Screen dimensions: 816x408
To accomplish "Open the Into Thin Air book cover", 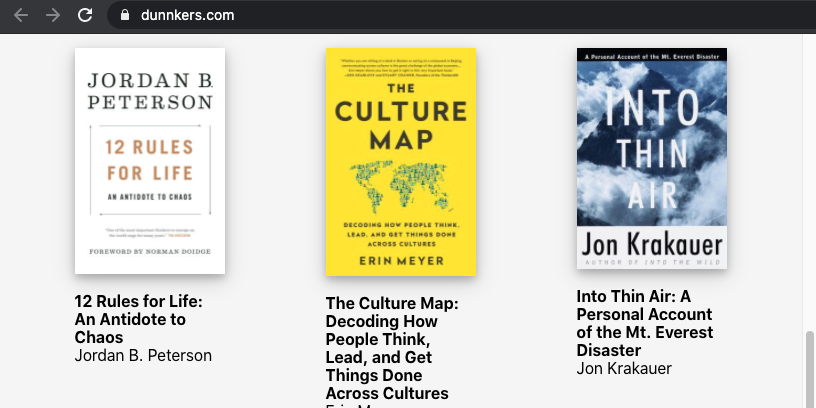I will (x=651, y=158).
